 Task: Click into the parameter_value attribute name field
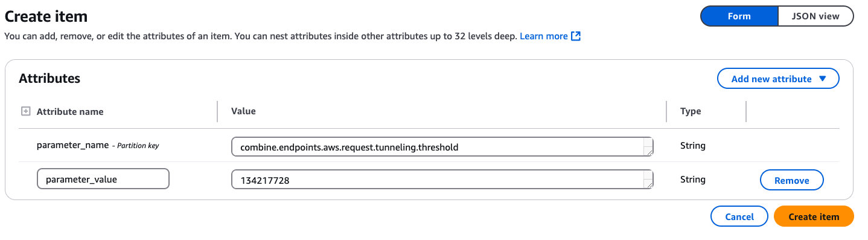(103, 180)
